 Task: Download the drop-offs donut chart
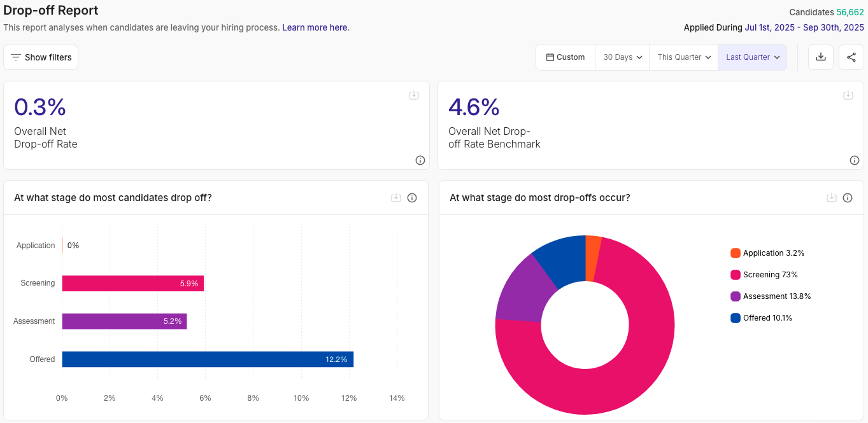coord(832,198)
